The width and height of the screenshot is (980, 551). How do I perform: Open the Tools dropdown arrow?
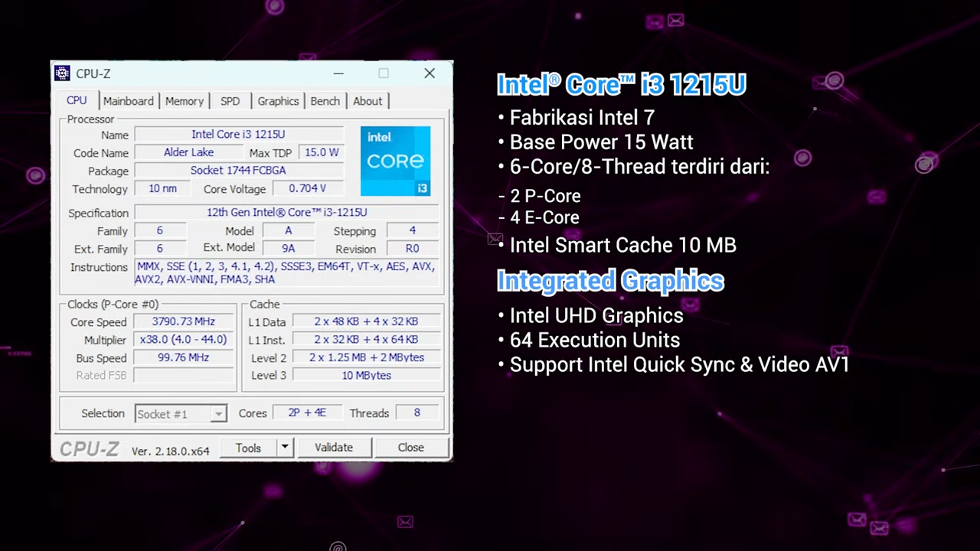[284, 448]
